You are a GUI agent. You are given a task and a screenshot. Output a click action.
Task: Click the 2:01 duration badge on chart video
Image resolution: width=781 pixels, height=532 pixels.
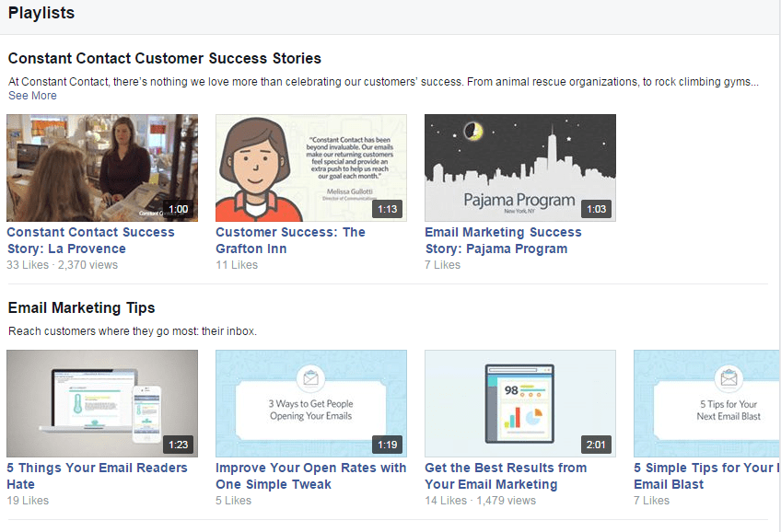pyautogui.click(x=596, y=445)
